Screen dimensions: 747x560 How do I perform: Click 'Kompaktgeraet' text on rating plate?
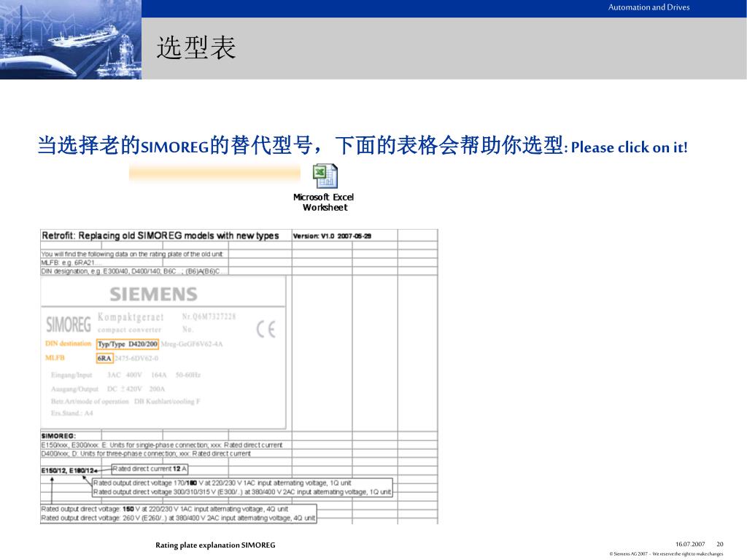click(131, 317)
